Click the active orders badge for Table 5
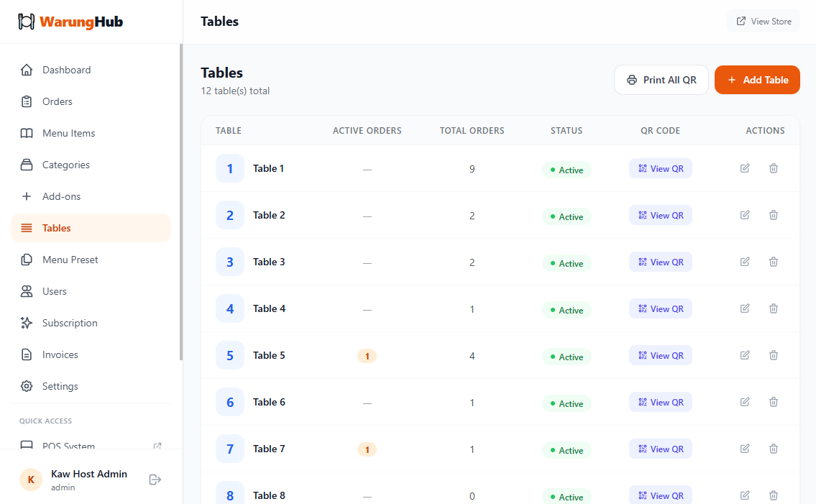Image resolution: width=816 pixels, height=504 pixels. point(367,356)
